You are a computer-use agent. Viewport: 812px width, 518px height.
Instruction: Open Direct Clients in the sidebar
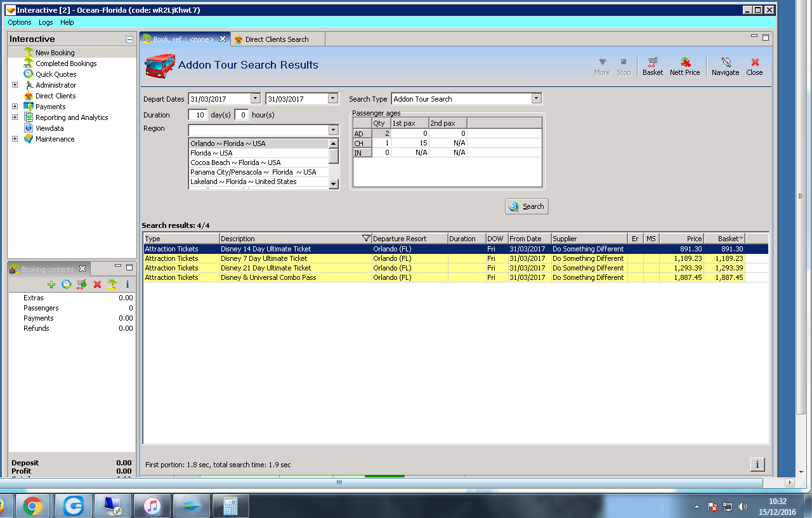point(55,96)
